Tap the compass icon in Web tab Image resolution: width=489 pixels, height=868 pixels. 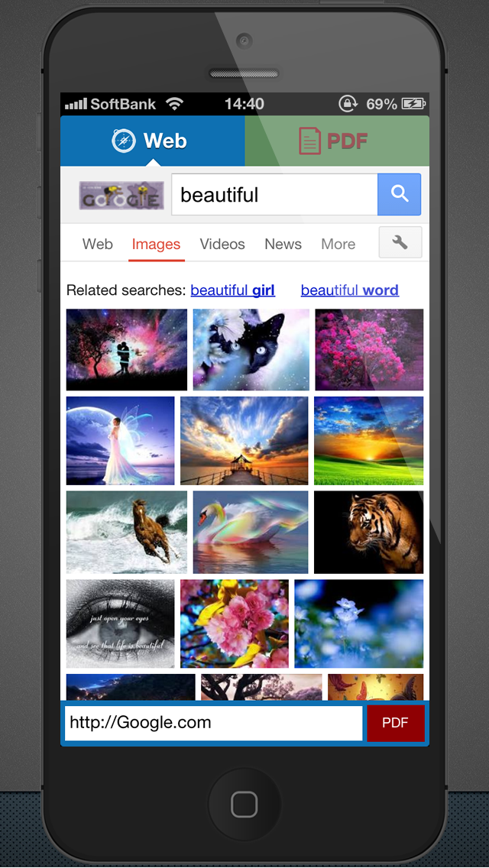pos(124,141)
